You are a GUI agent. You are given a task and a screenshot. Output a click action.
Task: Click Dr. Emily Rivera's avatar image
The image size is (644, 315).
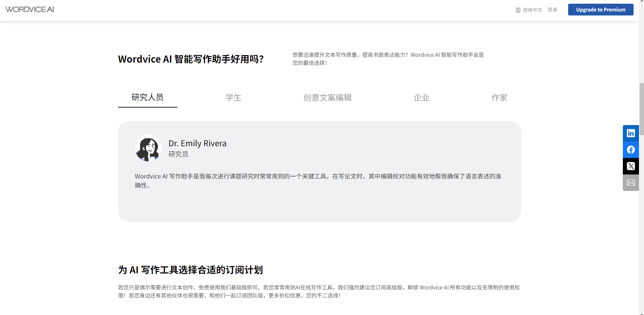pyautogui.click(x=148, y=148)
